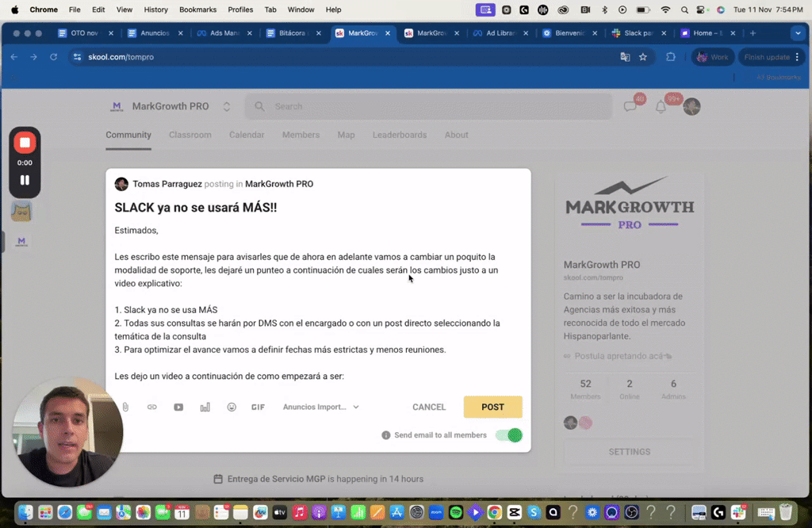Expand the browser tab list chevron
Viewport: 812px width, 528px height.
(x=798, y=33)
